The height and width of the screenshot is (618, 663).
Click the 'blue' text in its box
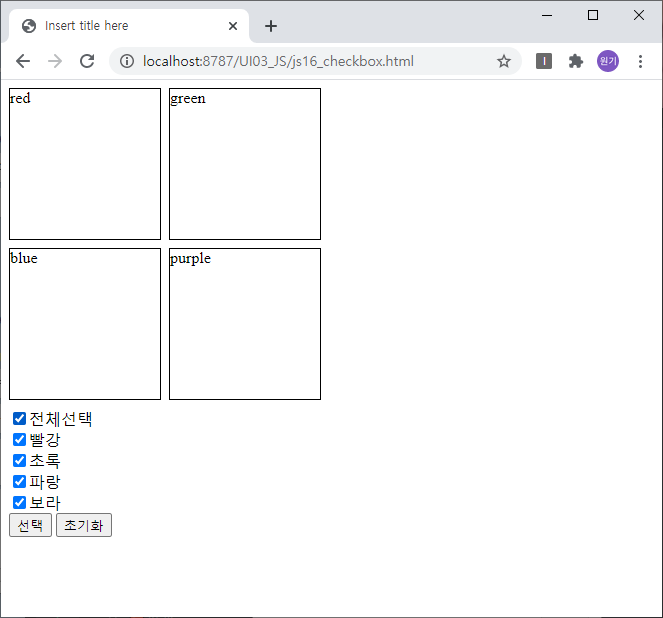point(24,258)
